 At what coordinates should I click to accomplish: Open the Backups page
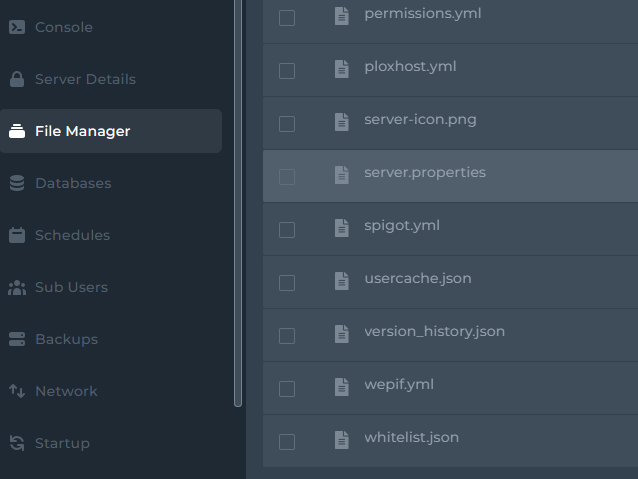click(66, 339)
